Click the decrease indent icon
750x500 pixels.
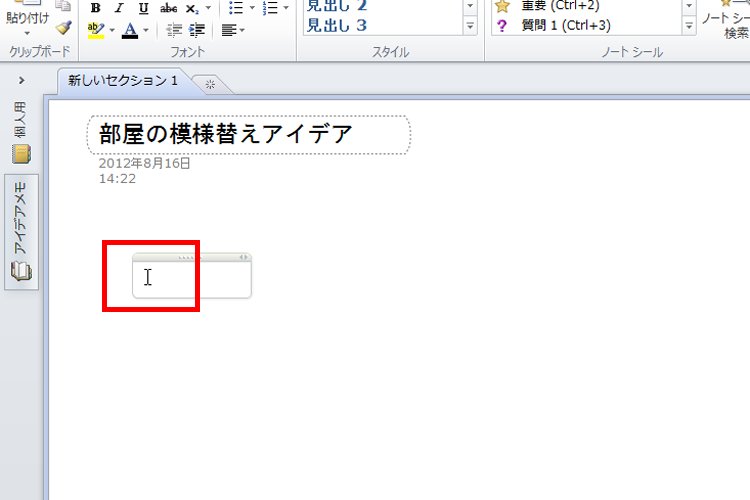pyautogui.click(x=174, y=30)
